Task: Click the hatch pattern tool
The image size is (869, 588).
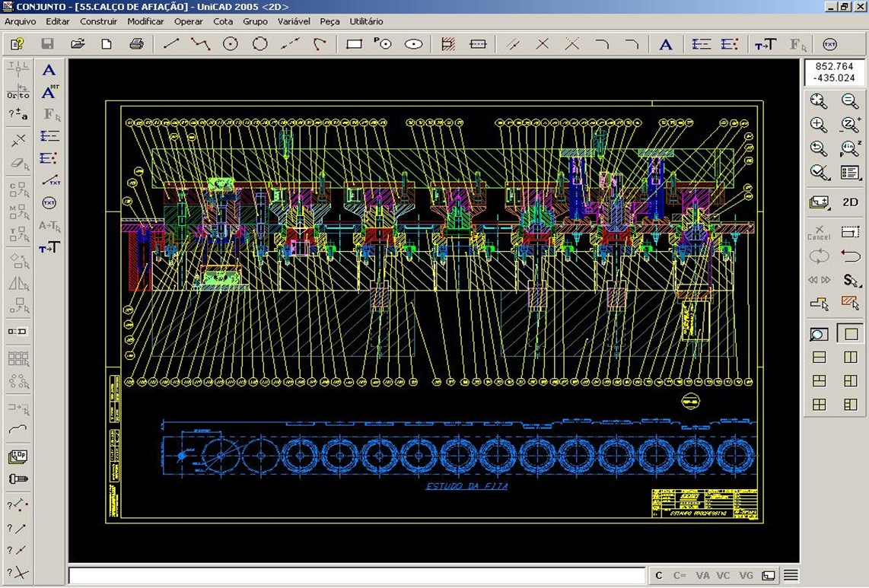Action: [x=448, y=44]
